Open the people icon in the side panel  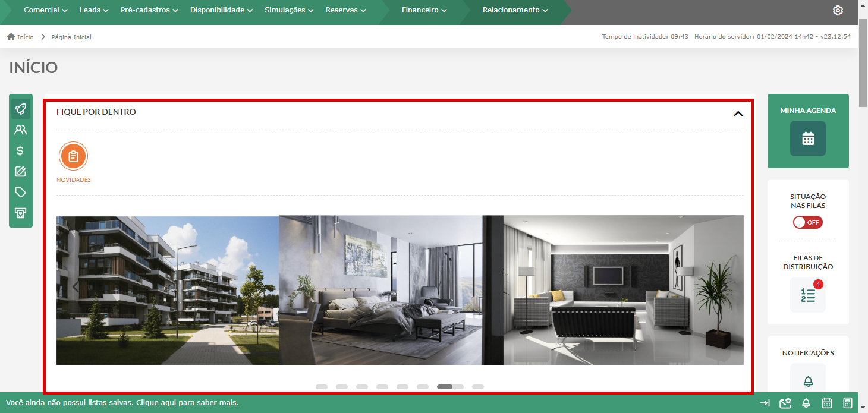pyautogui.click(x=21, y=130)
